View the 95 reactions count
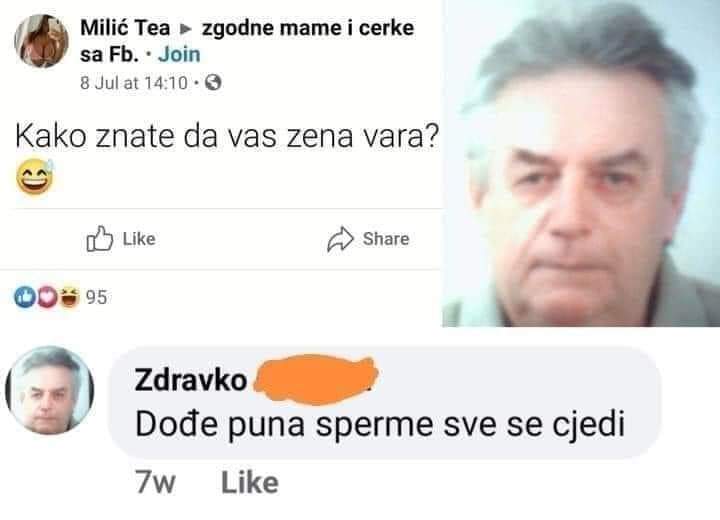 coord(96,297)
